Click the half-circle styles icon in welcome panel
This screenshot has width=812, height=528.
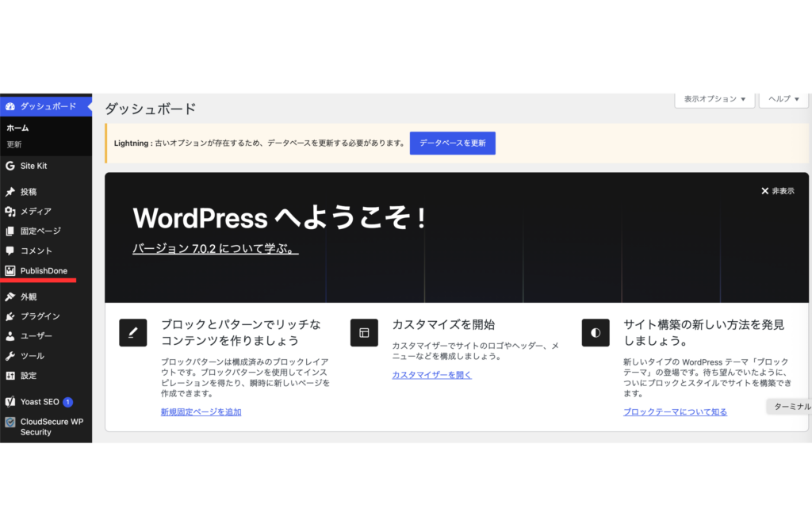[596, 332]
